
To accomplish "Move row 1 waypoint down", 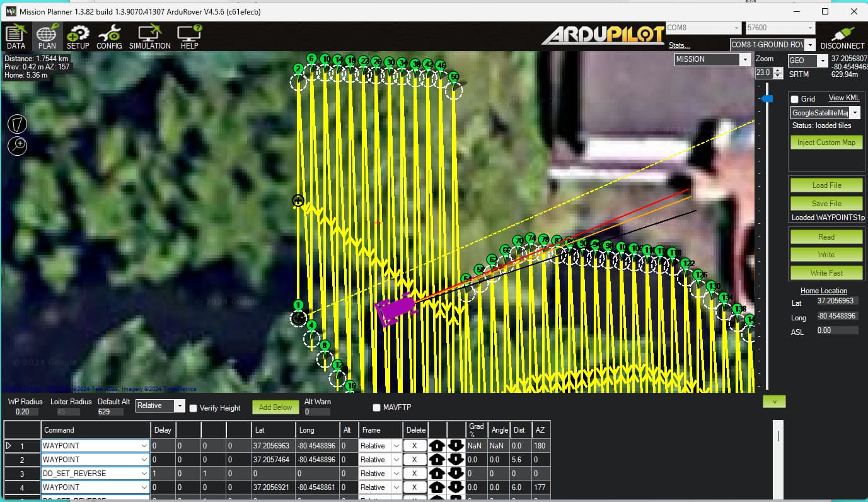I will pos(456,446).
